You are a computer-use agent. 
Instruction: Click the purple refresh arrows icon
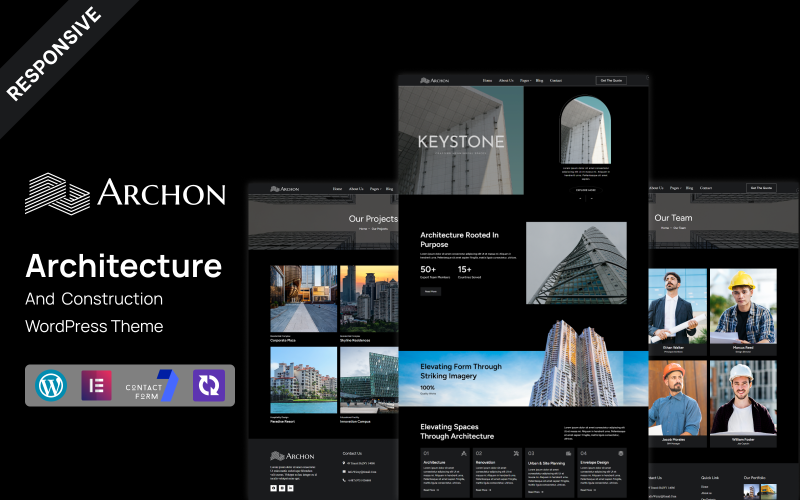point(209,385)
